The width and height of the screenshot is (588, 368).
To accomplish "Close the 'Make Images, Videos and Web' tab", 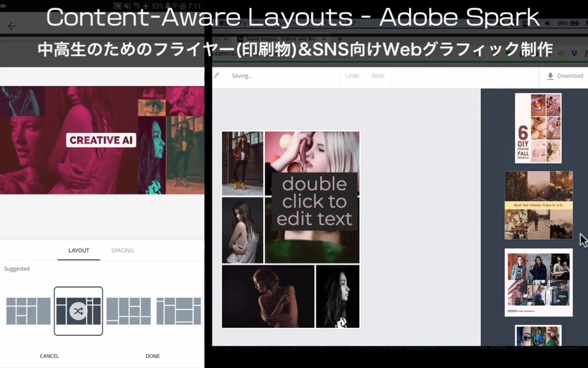I will pos(324,39).
